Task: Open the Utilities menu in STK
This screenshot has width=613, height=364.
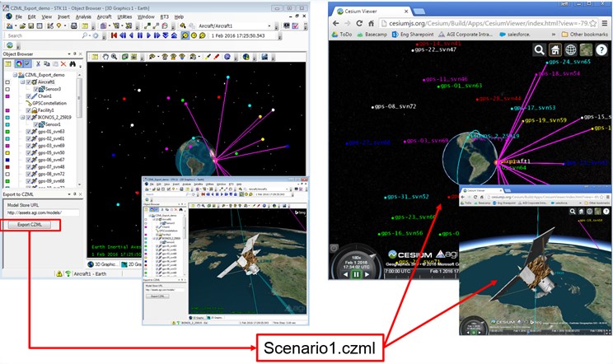Action: [124, 16]
